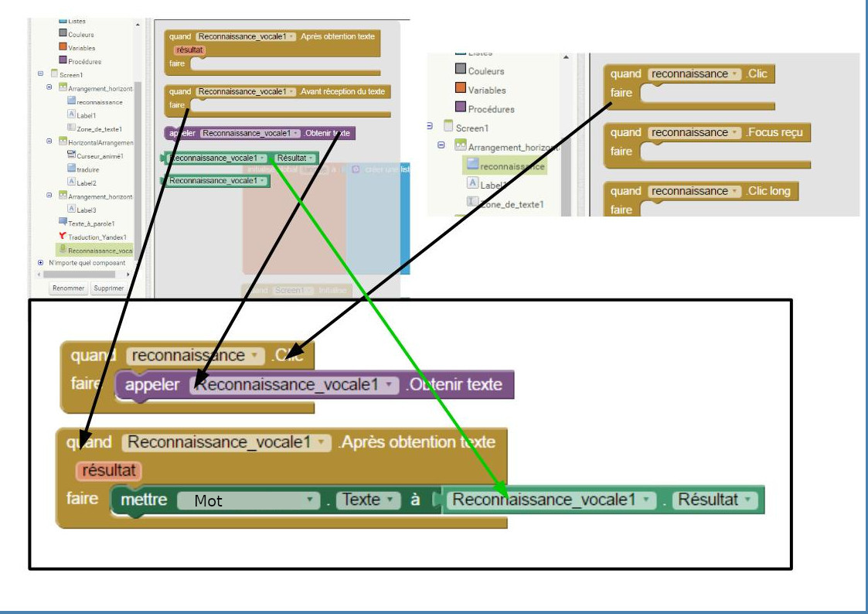This screenshot has width=868, height=614.
Task: Click the Supprimer button
Action: (108, 288)
